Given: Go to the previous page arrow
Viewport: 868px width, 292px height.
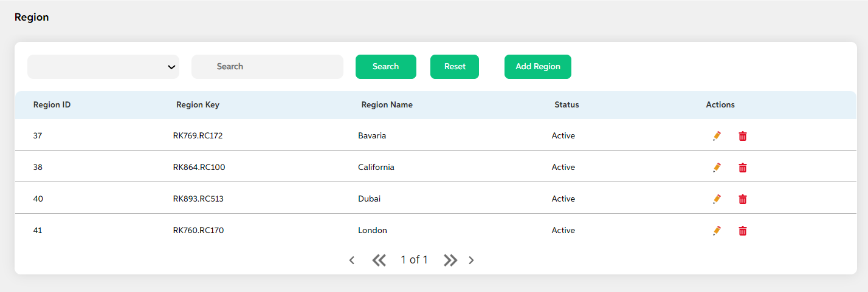Looking at the screenshot, I should pyautogui.click(x=351, y=260).
